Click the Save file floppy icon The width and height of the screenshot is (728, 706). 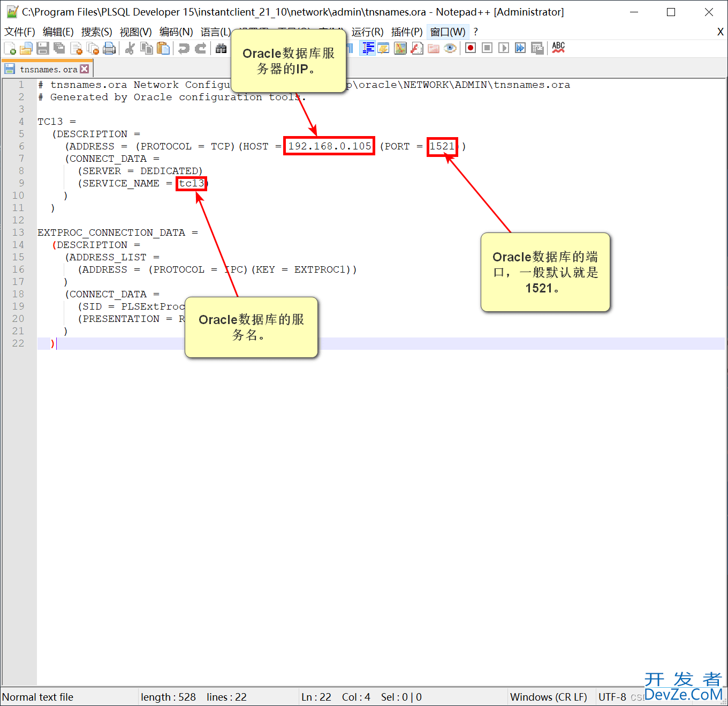43,48
